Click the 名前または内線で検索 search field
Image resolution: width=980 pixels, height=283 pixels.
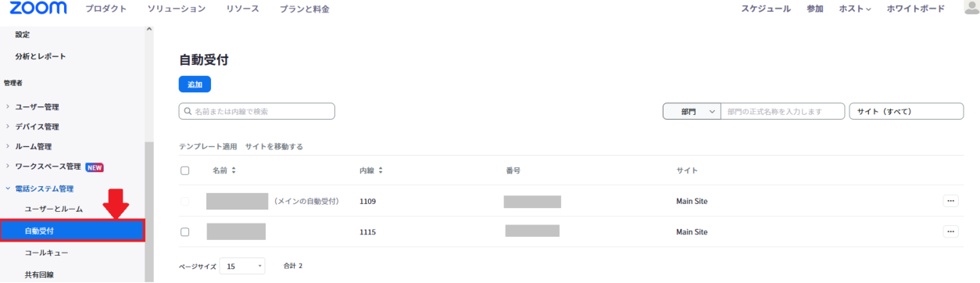pos(257,112)
